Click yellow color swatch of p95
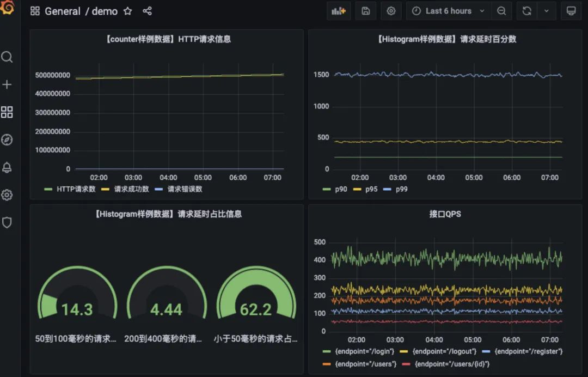588x377 pixels. tap(357, 189)
